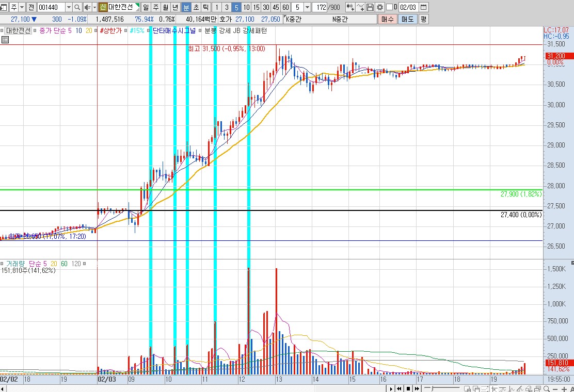
Task: Click the magnifier zoom icon at the bottom right
Action: coord(547,389)
